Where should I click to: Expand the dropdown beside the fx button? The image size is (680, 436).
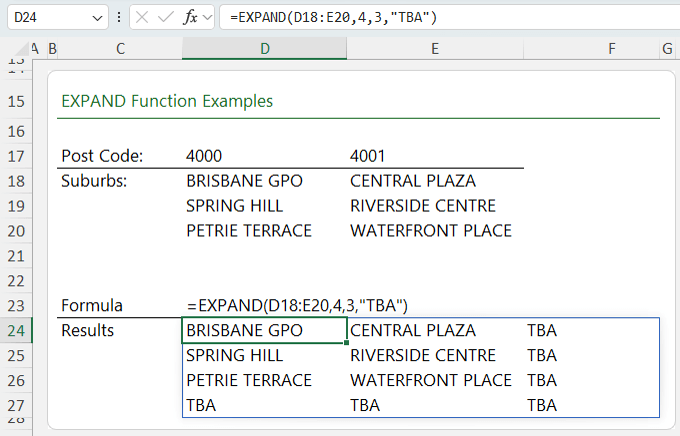[x=208, y=18]
